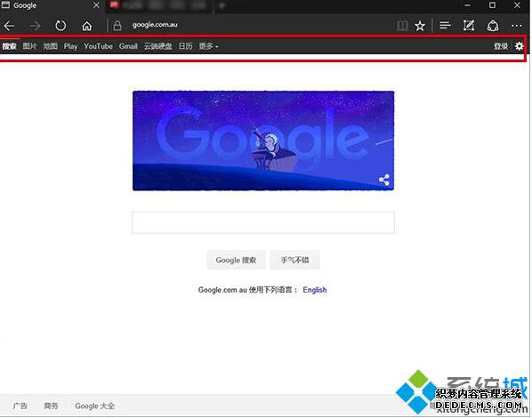This screenshot has height=418, width=532.
Task: Open the 商务 footer link
Action: click(x=51, y=406)
